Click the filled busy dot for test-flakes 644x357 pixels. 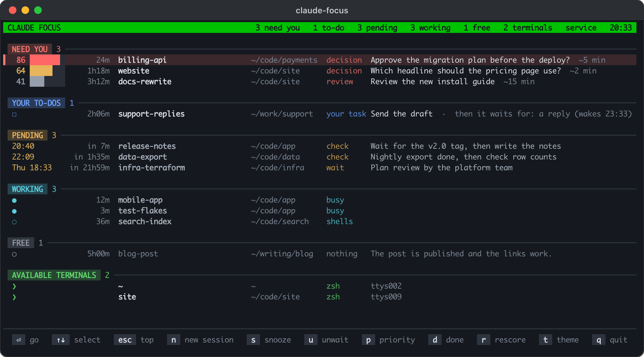pos(14,211)
